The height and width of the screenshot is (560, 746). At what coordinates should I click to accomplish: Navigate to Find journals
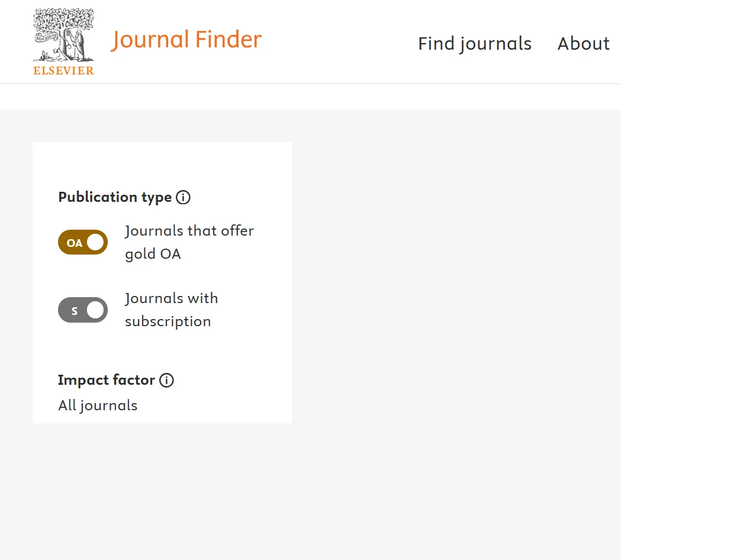coord(474,43)
